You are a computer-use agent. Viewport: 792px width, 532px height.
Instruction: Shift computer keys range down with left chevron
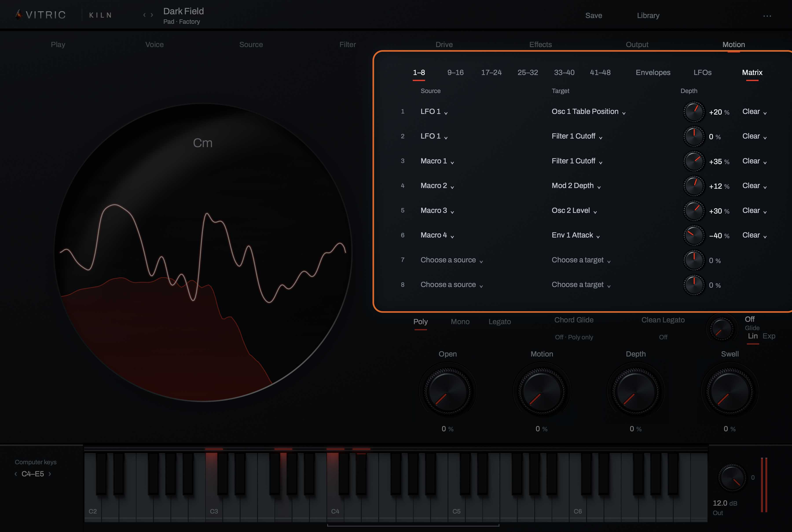coord(16,474)
